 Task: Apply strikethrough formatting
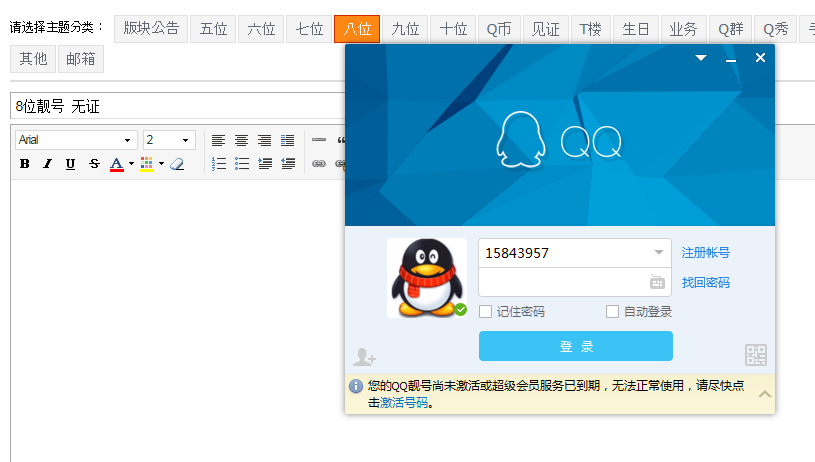tap(94, 164)
